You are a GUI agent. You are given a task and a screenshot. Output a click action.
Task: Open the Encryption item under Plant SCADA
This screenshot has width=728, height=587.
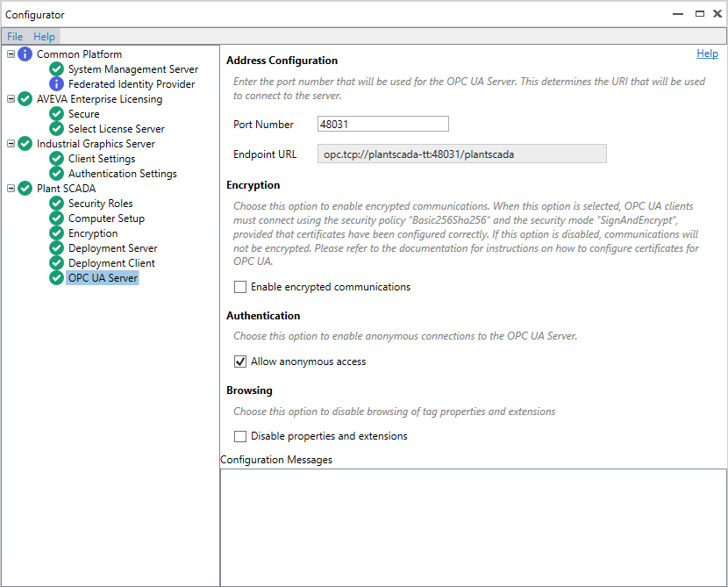93,233
